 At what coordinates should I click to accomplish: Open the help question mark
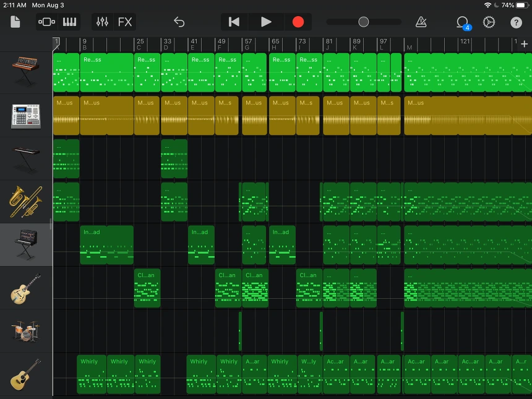tap(516, 22)
